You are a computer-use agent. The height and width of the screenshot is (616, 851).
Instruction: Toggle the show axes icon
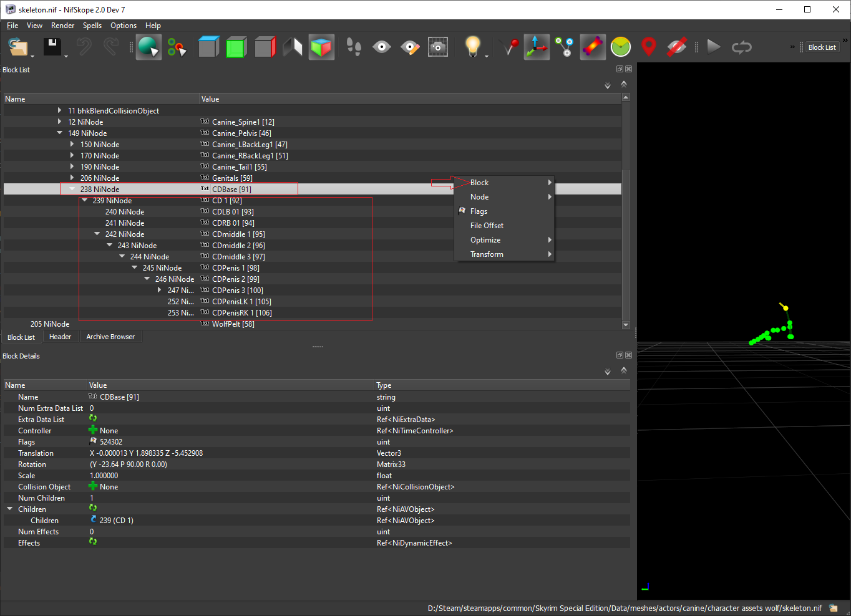(536, 47)
